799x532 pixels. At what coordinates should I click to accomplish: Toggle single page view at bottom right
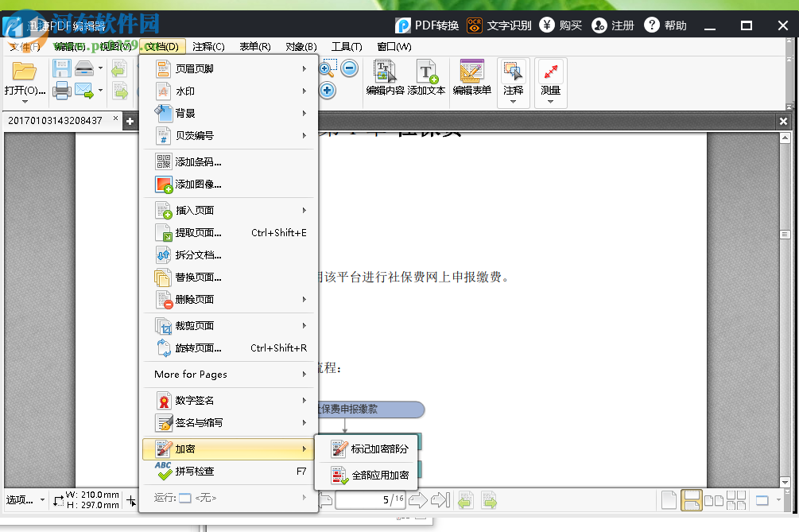point(669,499)
